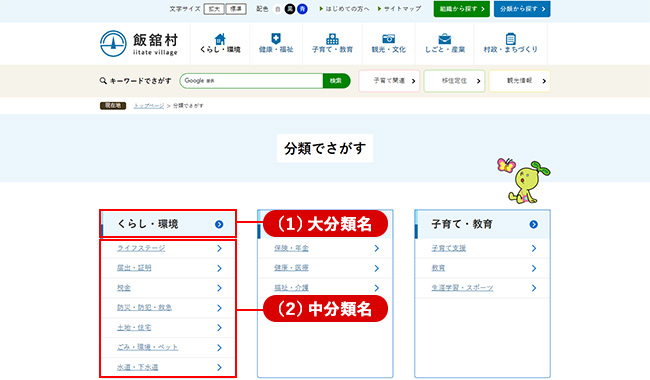Open the 村政・まちづくり document icon menu
This screenshot has width=650, height=380.
511,43
